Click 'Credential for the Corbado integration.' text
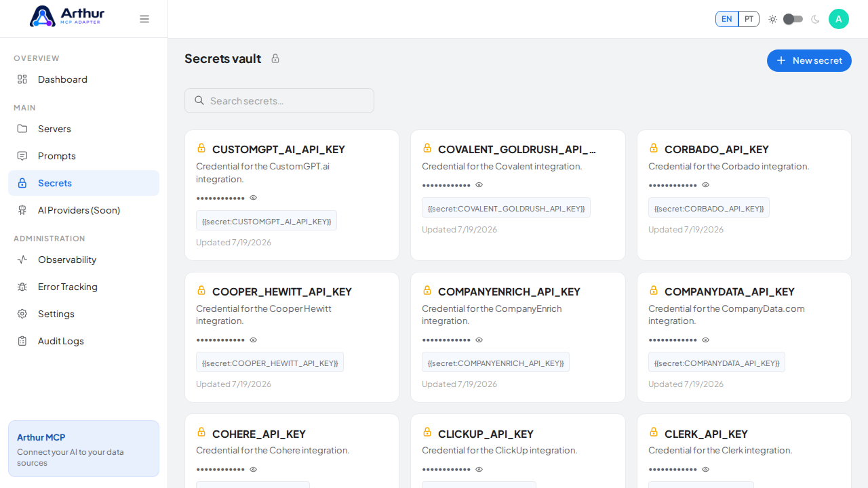868x488 pixels. [x=728, y=166]
